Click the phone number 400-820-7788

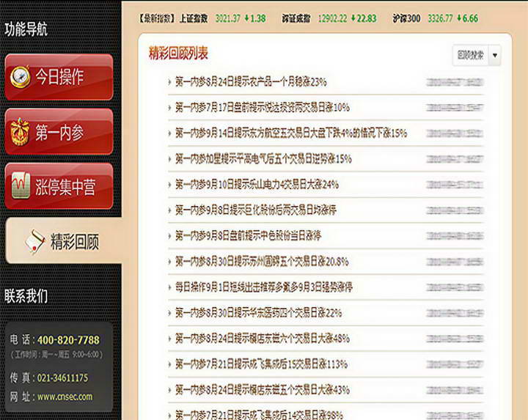click(68, 340)
